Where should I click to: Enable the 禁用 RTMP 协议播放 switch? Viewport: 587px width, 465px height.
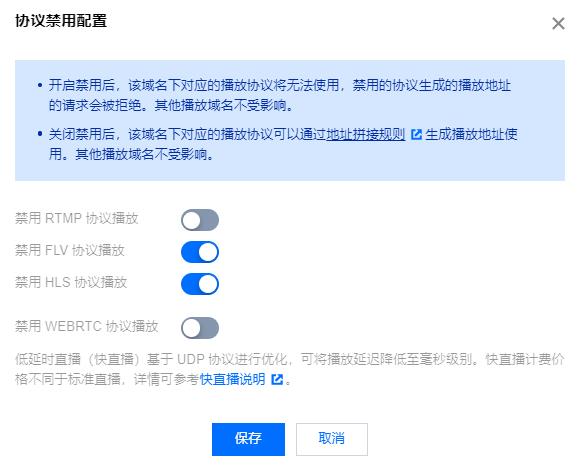200,220
